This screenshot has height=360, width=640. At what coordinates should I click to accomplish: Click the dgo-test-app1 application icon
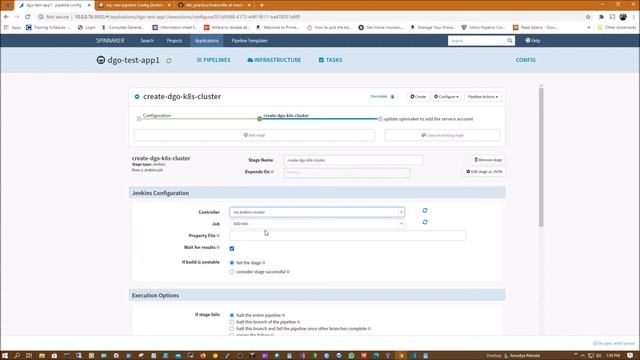click(101, 60)
